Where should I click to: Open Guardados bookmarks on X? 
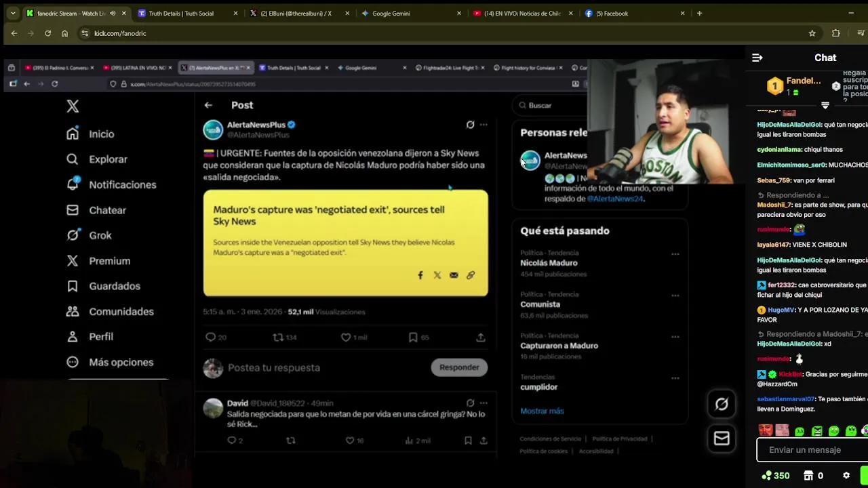[103, 286]
